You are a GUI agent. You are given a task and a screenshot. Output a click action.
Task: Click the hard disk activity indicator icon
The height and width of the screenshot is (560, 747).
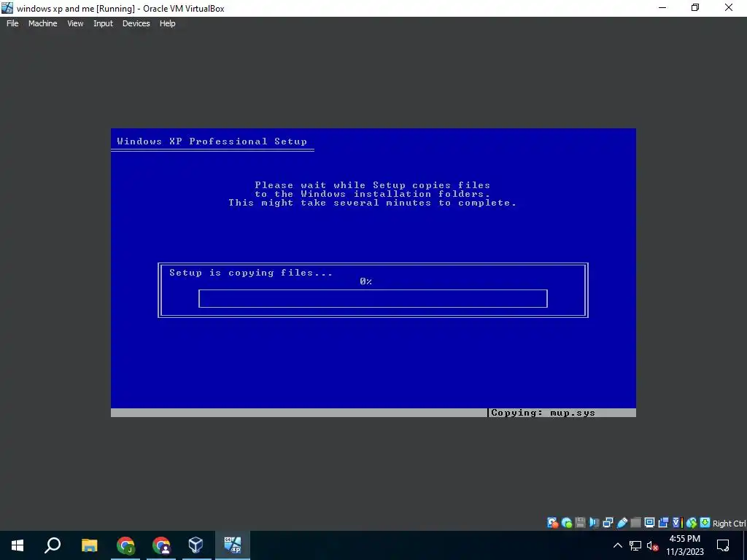pyautogui.click(x=553, y=523)
